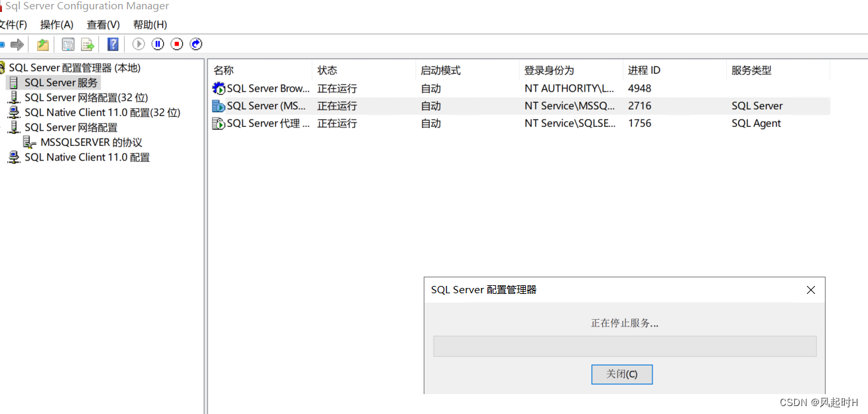This screenshot has width=868, height=414.
Task: Click the stopping-service progress bar
Action: (624, 346)
